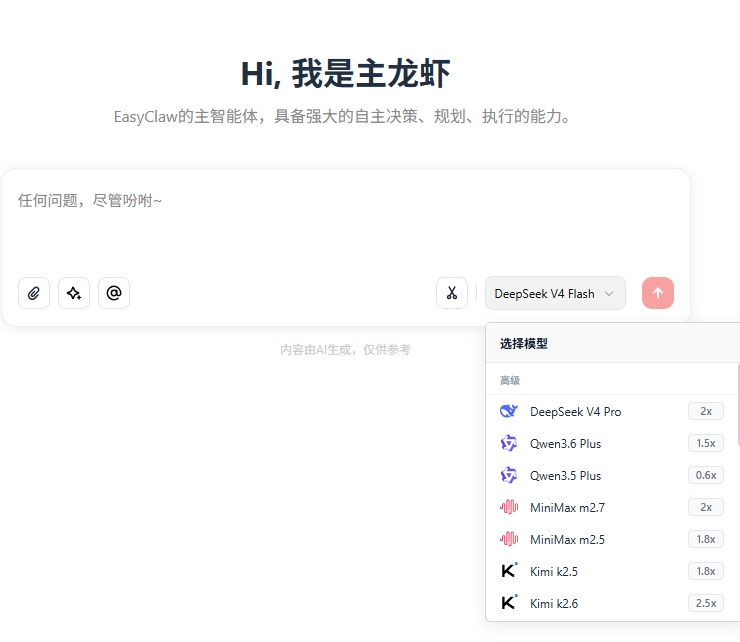Viewport: 740px width, 642px height.
Task: Click the model list scrollbar
Action: pos(739,404)
